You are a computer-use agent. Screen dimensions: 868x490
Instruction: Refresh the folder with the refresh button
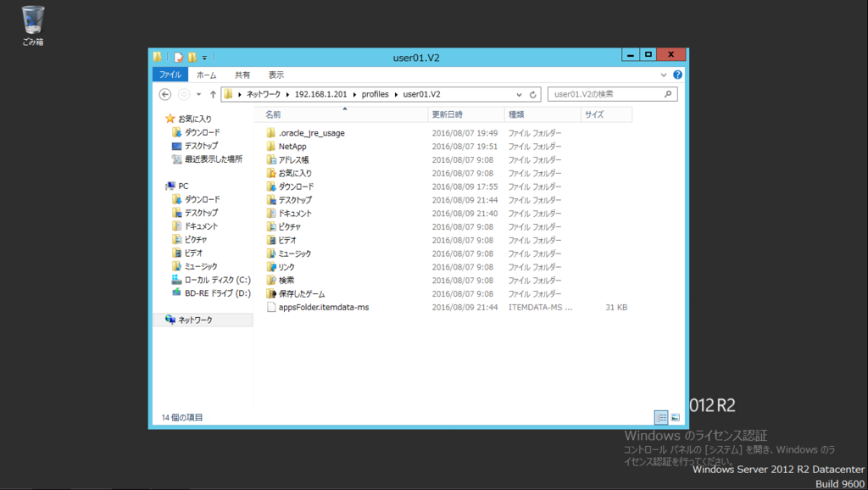(x=532, y=95)
